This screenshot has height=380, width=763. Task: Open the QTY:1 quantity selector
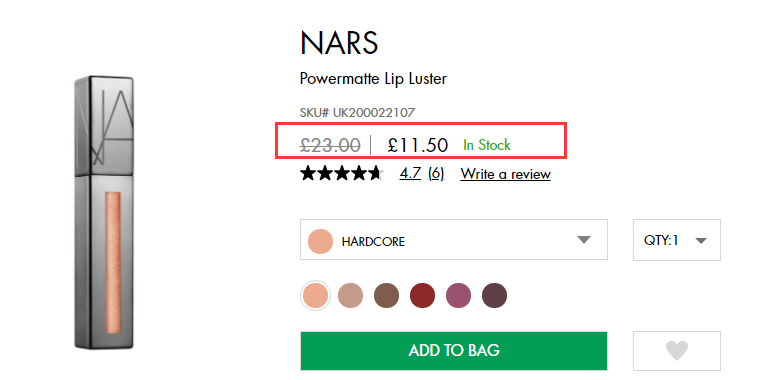676,240
